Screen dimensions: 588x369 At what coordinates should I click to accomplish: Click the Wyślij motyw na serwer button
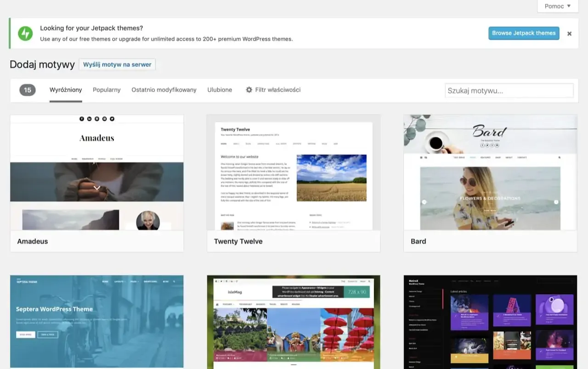[117, 64]
